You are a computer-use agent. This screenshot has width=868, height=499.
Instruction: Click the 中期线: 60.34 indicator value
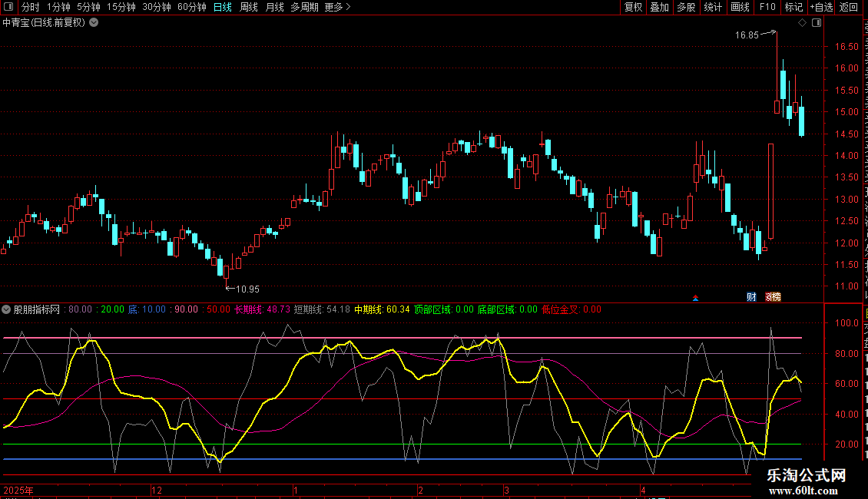point(382,310)
